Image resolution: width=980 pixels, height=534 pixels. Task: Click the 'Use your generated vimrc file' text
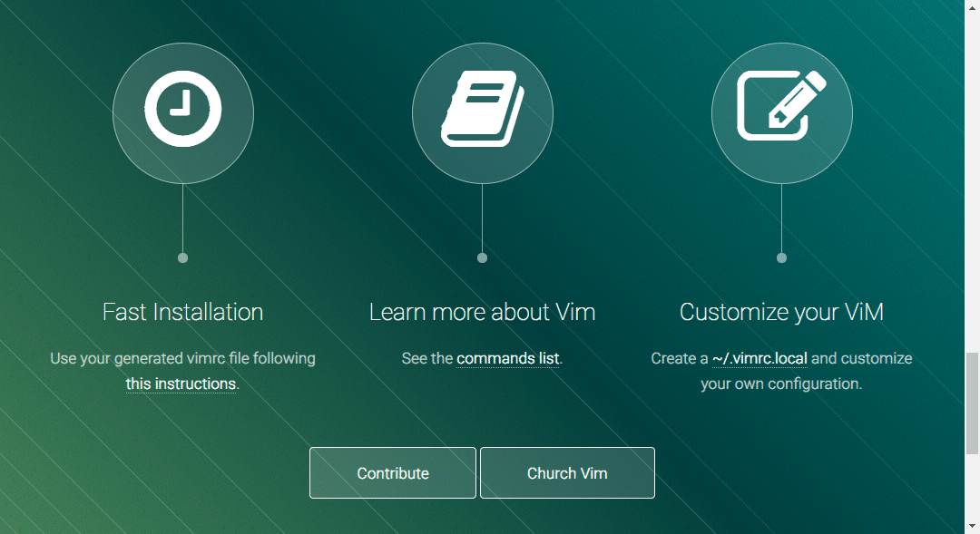tap(182, 359)
